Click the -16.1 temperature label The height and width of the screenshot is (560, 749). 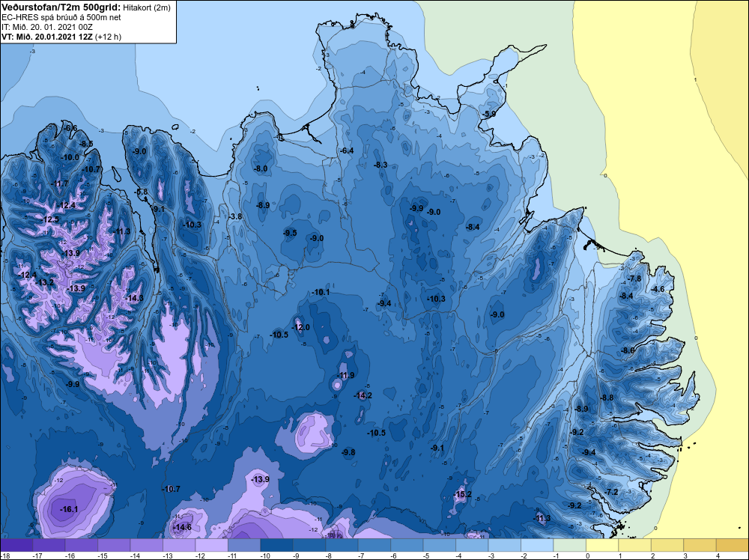69,509
